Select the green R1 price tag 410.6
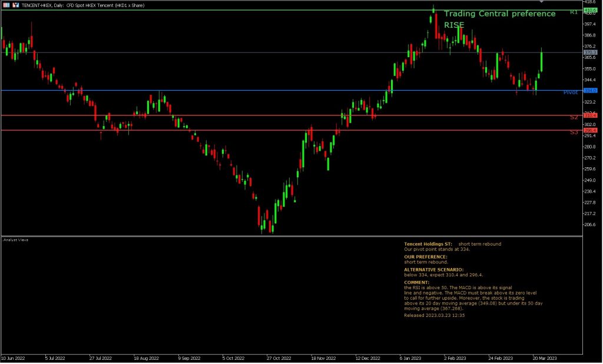The image size is (603, 364). point(590,10)
